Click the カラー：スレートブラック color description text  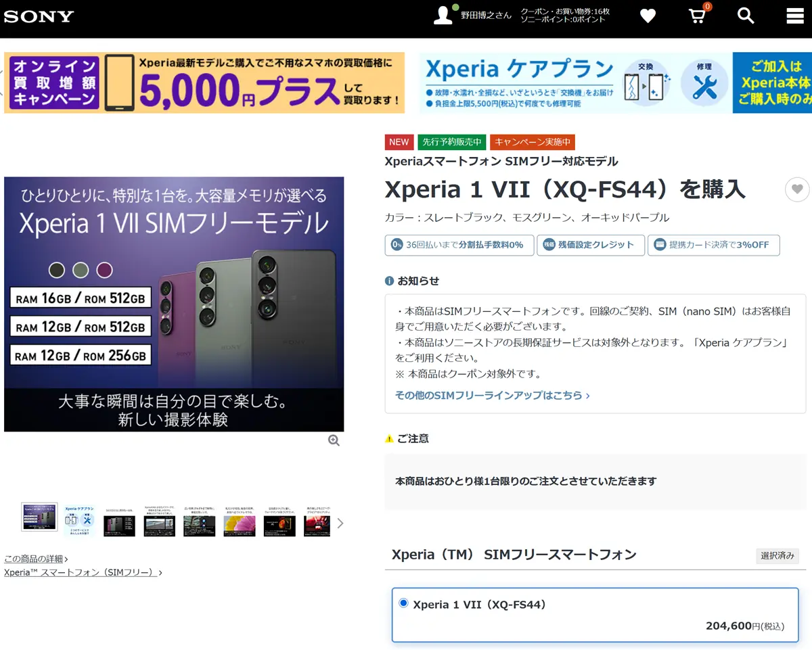coord(526,218)
